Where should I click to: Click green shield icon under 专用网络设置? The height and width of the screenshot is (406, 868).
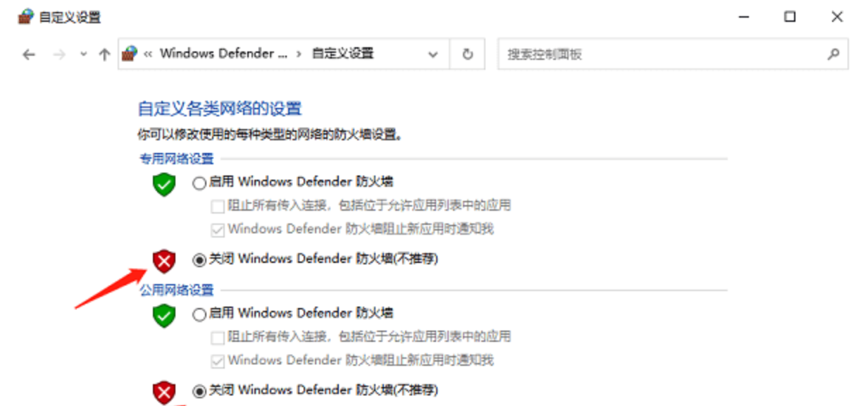click(163, 184)
